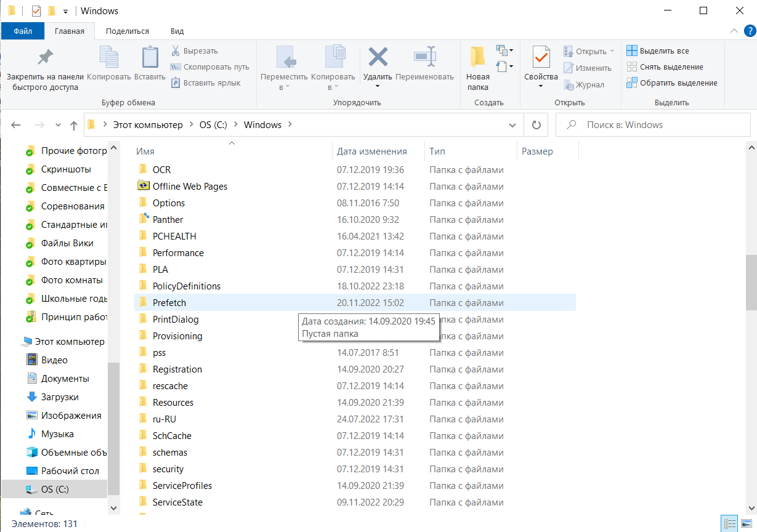Viewport: 757px width, 532px height.
Task: Click the Rename (Переименовать) icon
Action: [x=424, y=58]
